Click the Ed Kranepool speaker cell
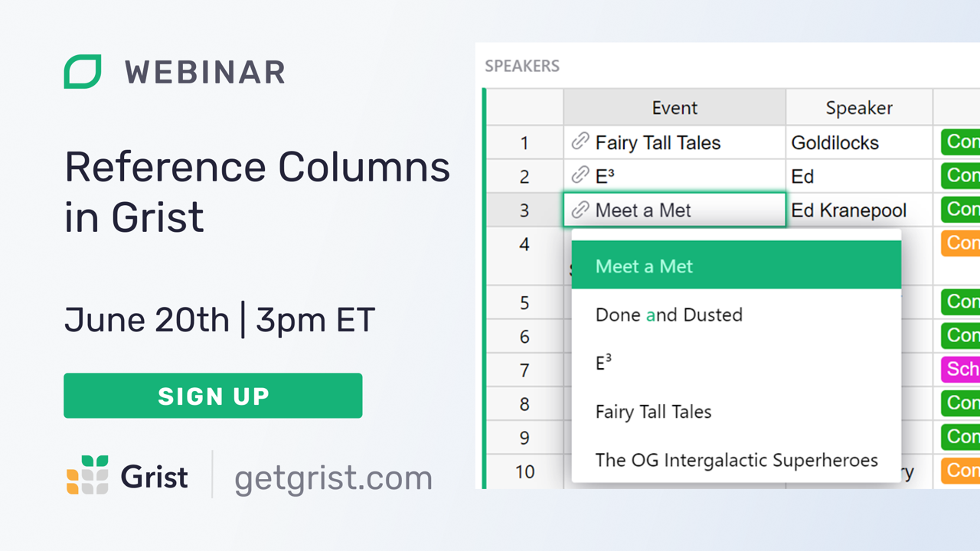Image resolution: width=980 pixels, height=551 pixels. coord(850,210)
